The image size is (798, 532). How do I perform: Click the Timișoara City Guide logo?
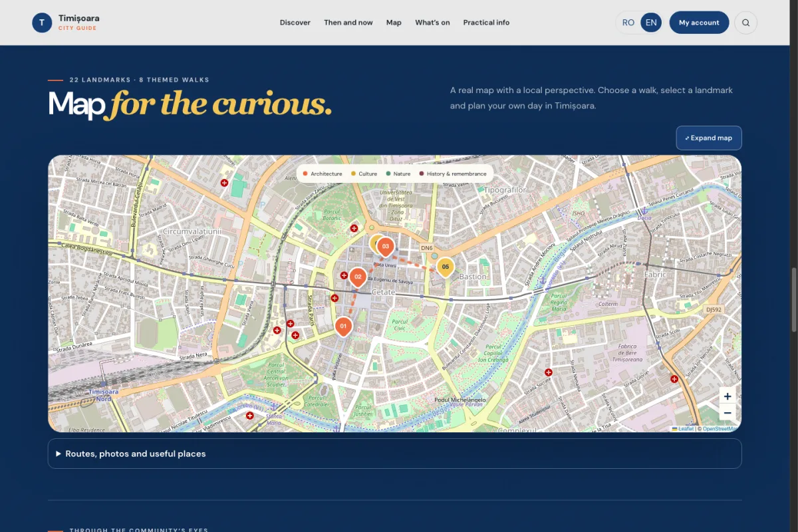66,23
